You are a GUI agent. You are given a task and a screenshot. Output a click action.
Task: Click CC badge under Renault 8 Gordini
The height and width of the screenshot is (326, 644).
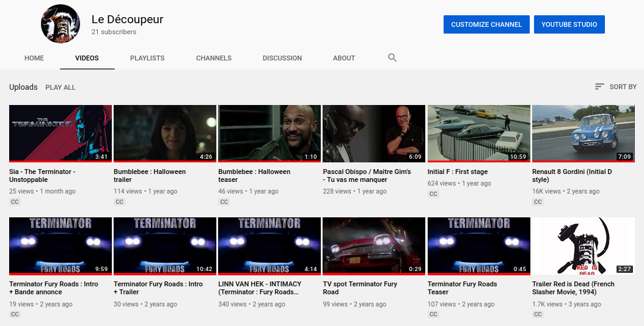(538, 201)
